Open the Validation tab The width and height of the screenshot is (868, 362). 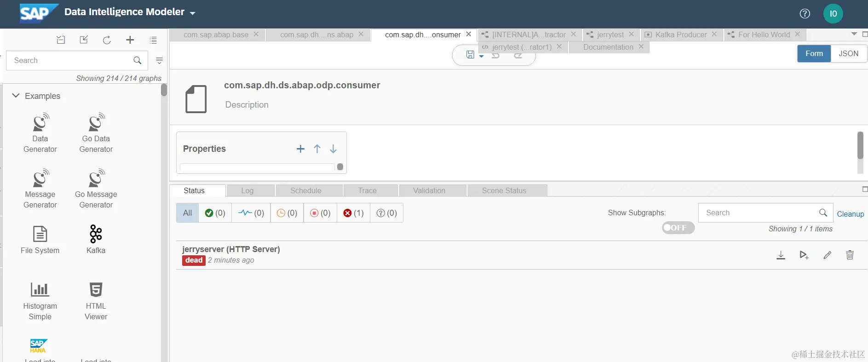click(429, 190)
